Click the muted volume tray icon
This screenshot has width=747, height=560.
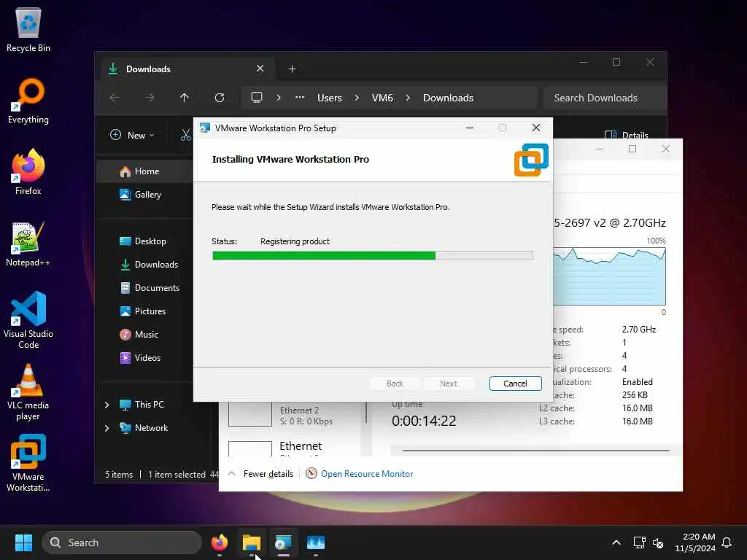(x=658, y=542)
